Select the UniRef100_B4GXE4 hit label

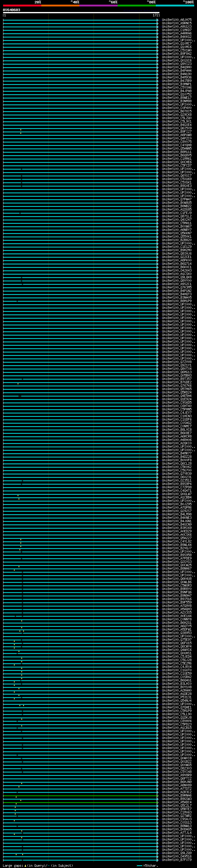(177, 125)
